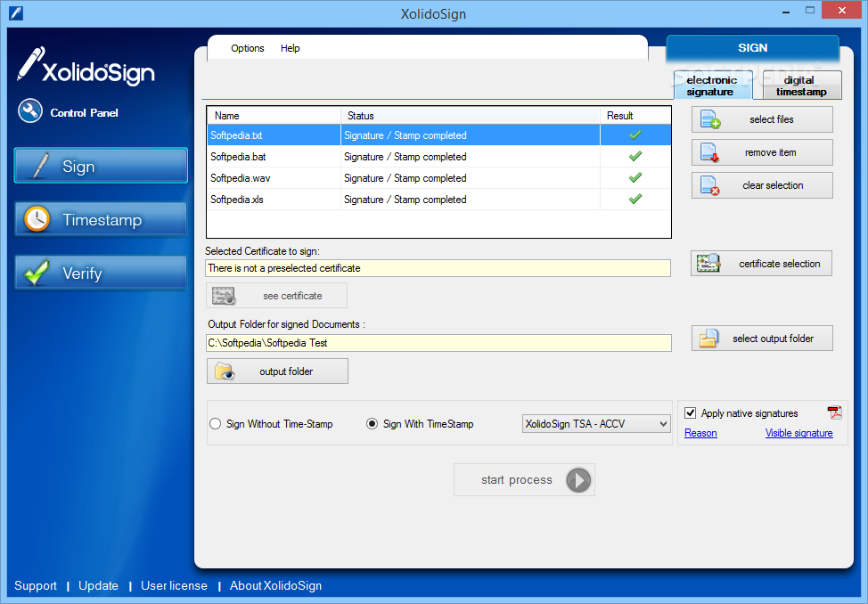Click the selected certificate text field
Image resolution: width=868 pixels, height=604 pixels.
point(438,268)
